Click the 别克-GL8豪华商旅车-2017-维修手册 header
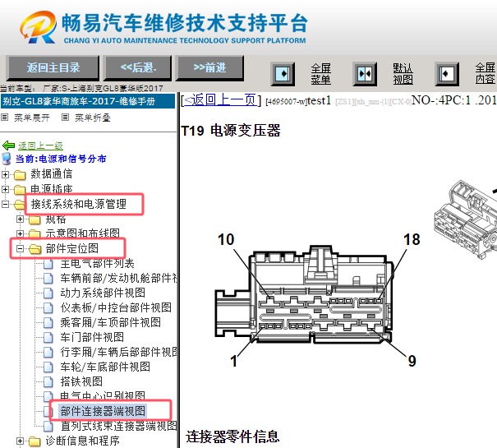 pos(88,101)
